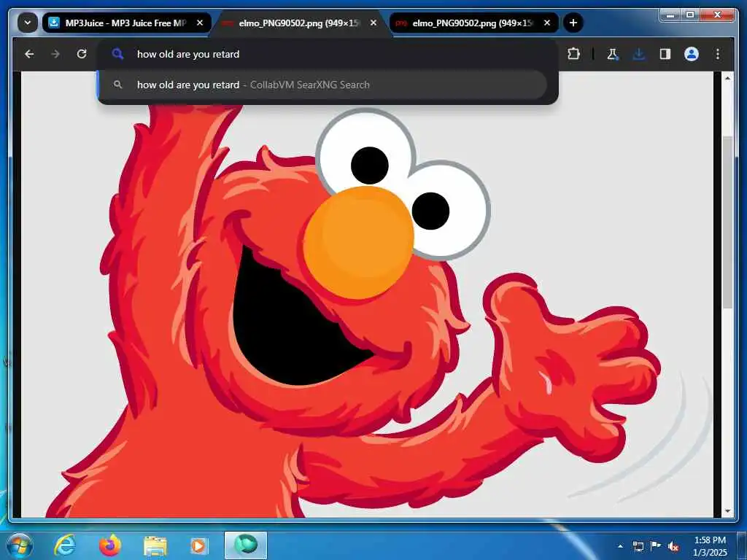747x560 pixels.
Task: Switch to the last elmo_PNG90502.png tab
Action: 473,23
